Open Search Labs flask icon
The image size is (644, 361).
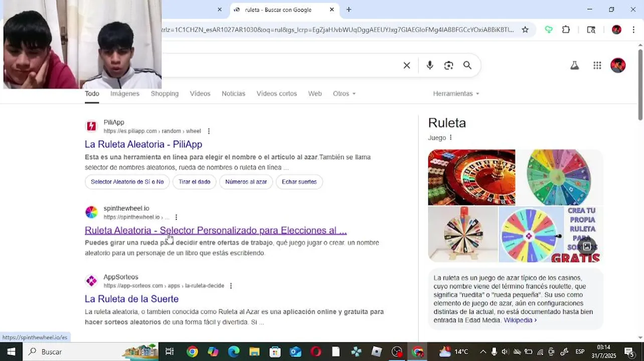(x=575, y=66)
